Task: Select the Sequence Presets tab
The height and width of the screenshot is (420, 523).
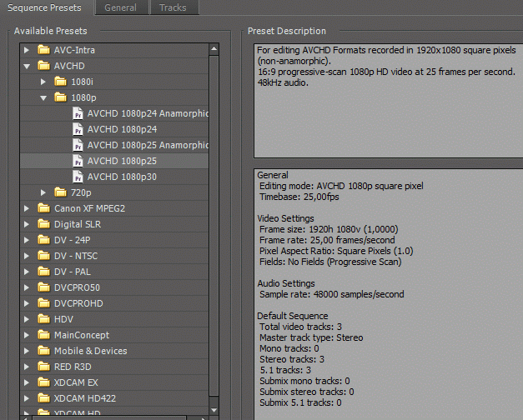Action: (44, 7)
